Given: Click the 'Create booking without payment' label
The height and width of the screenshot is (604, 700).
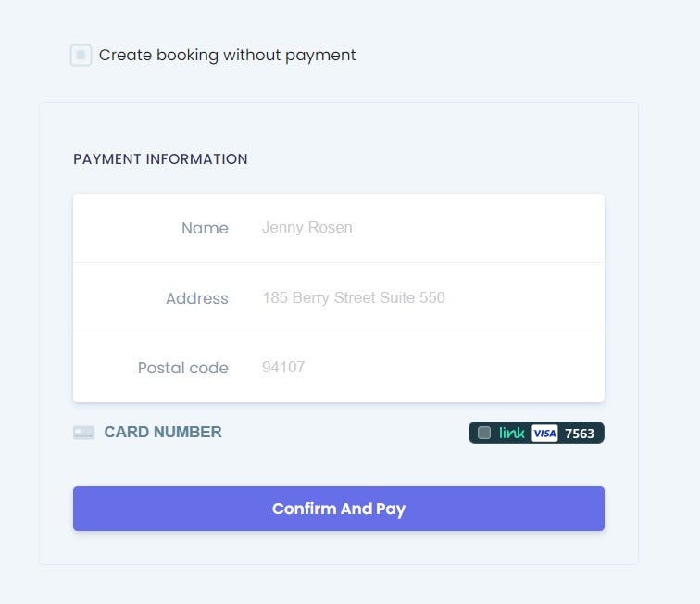Looking at the screenshot, I should click(x=227, y=56).
